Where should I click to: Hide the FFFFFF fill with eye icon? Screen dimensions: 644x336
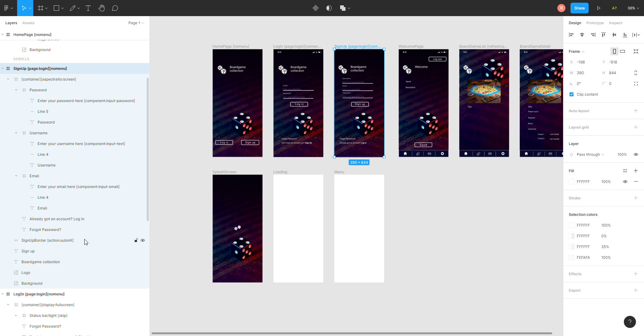click(625, 182)
